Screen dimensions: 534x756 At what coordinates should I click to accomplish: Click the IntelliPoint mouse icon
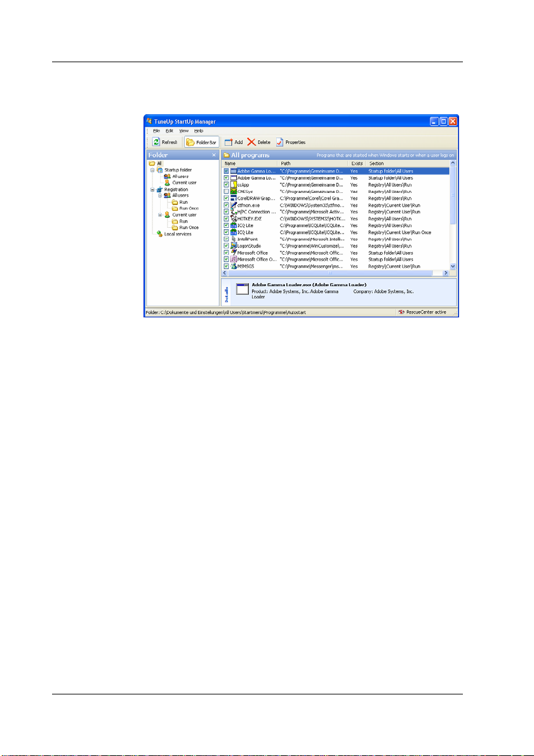[x=234, y=239]
